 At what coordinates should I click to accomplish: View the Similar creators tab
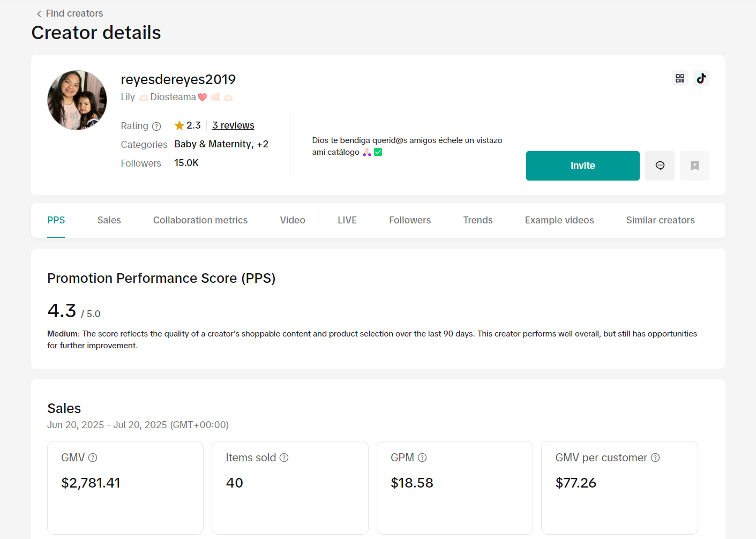[660, 220]
